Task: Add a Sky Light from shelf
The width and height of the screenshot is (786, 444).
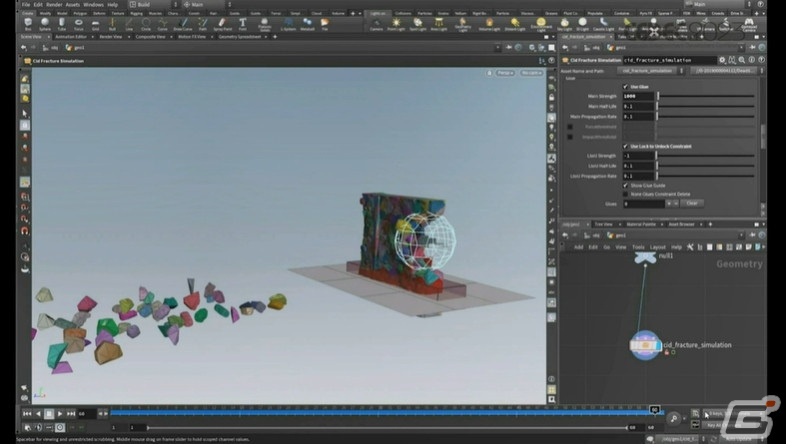Action: click(564, 24)
